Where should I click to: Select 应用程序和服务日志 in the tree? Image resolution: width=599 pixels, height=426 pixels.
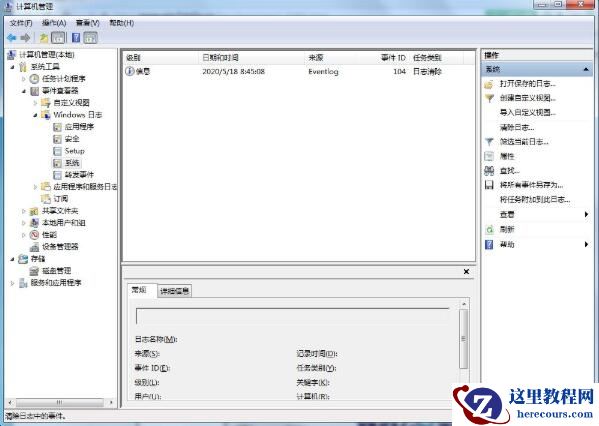click(x=85, y=186)
